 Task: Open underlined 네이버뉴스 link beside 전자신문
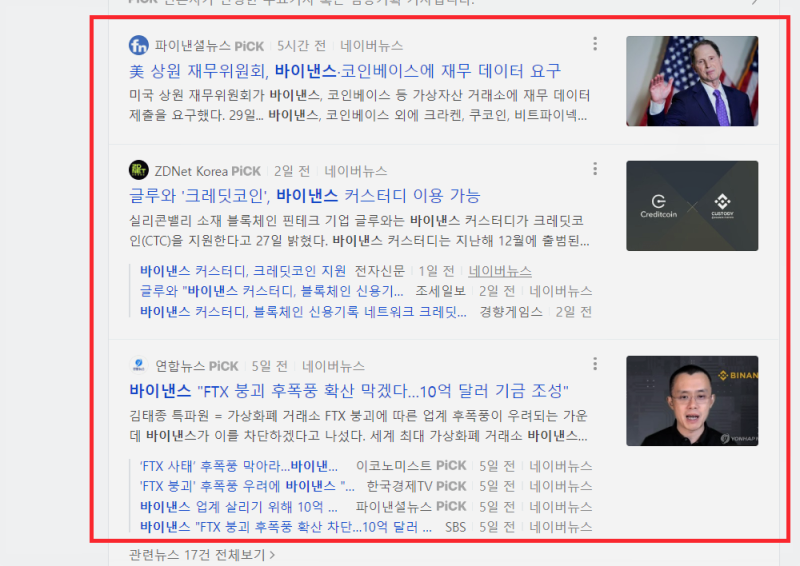tap(500, 271)
